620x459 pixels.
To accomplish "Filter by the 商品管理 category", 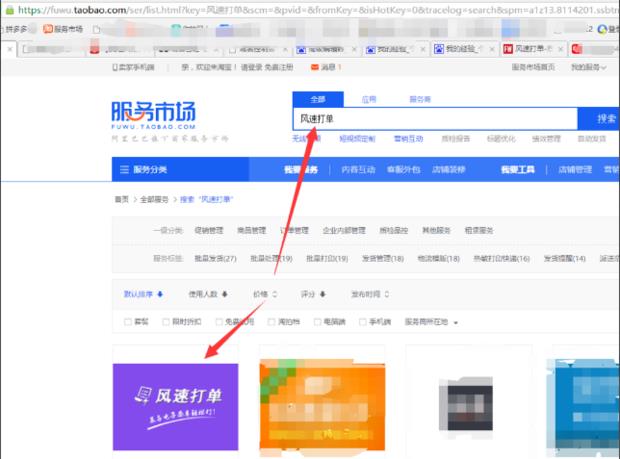I will pyautogui.click(x=251, y=230).
